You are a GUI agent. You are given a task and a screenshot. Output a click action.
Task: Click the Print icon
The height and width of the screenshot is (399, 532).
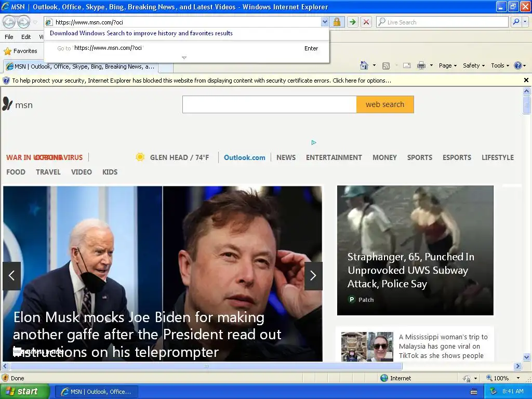[421, 66]
